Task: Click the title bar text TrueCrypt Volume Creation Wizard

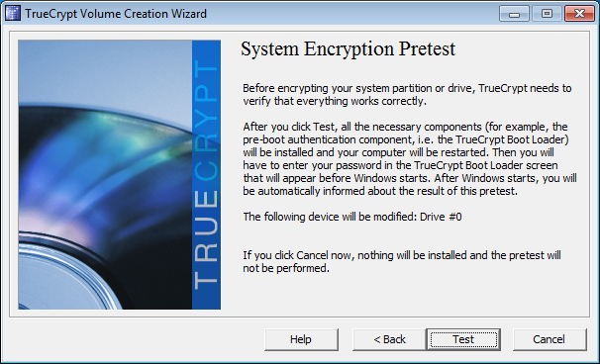Action: (116, 14)
